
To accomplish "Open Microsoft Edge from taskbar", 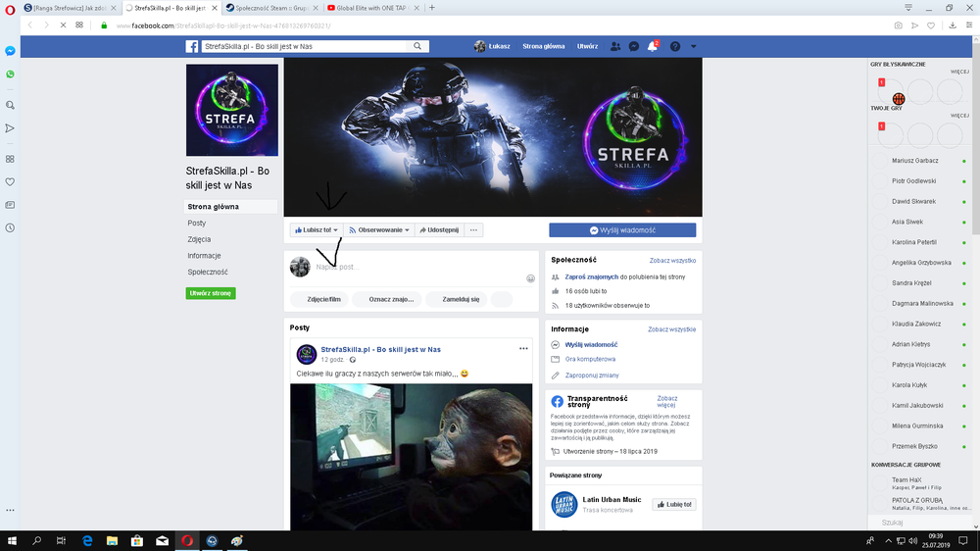I will [87, 541].
